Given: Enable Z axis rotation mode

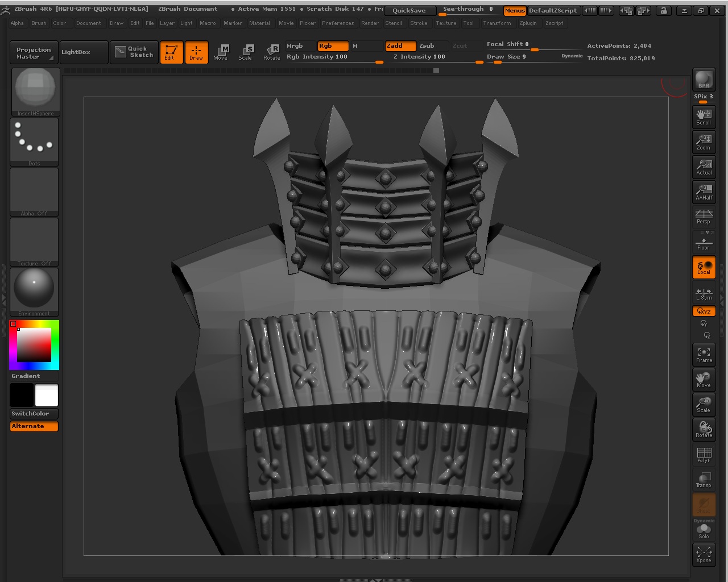Looking at the screenshot, I should [x=707, y=335].
